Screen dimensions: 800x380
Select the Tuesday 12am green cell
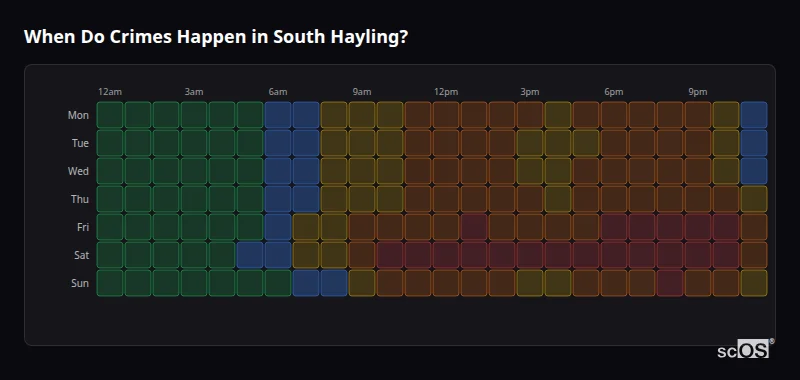click(x=110, y=143)
